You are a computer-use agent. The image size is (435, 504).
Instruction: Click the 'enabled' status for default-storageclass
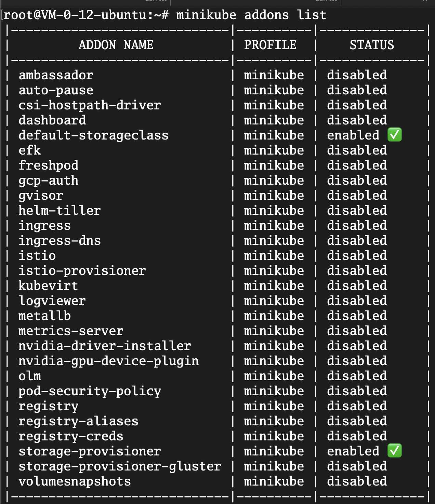coord(353,135)
